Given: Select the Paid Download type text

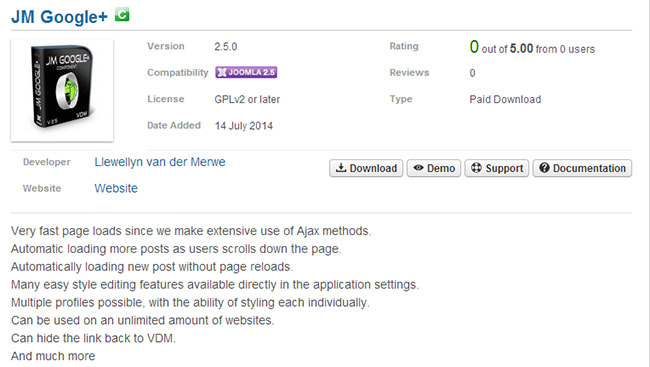Looking at the screenshot, I should [505, 99].
